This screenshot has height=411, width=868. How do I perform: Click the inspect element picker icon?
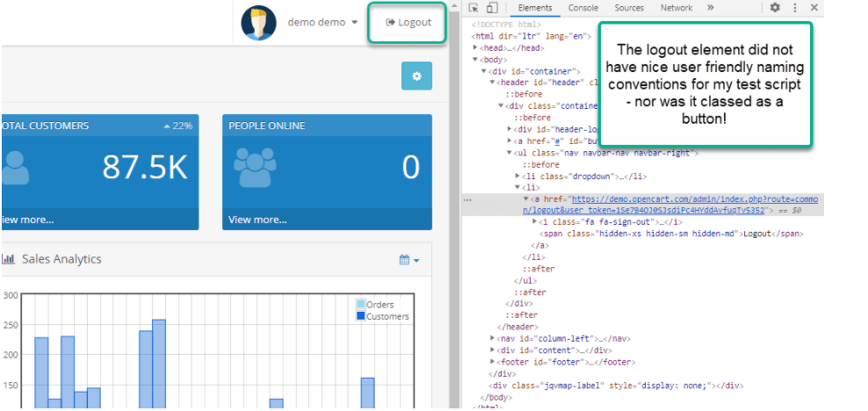pos(474,8)
